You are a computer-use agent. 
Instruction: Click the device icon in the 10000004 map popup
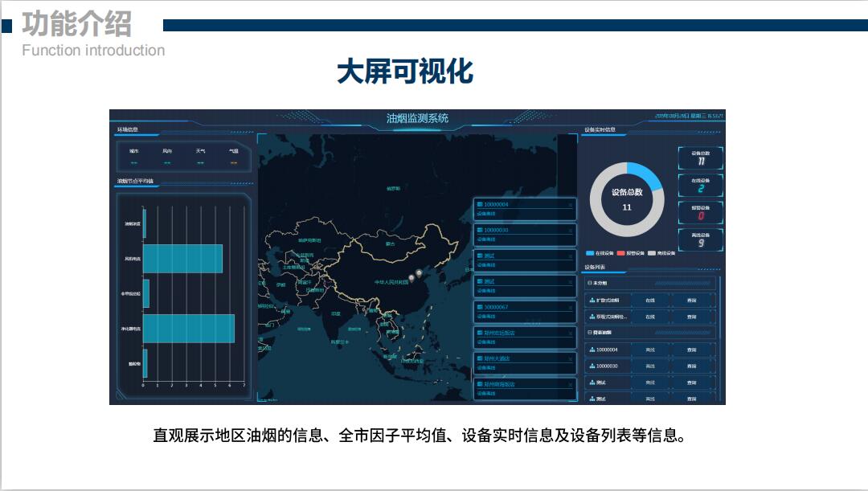click(x=480, y=204)
